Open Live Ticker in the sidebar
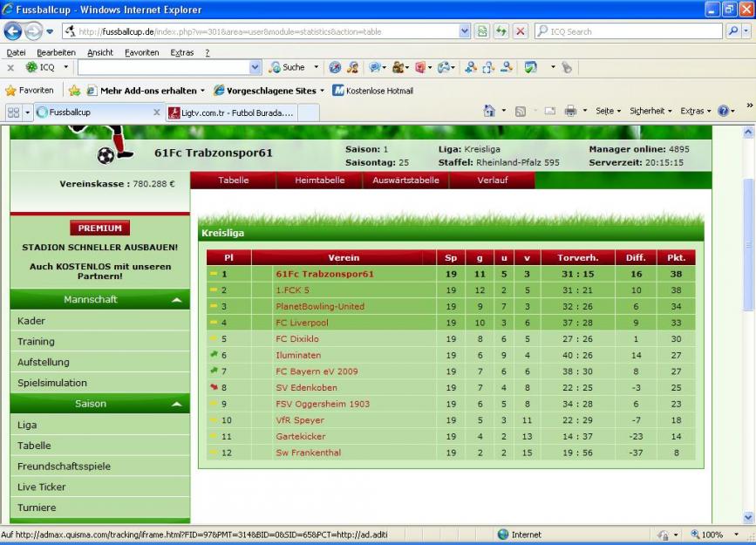The height and width of the screenshot is (545, 756). 42,487
